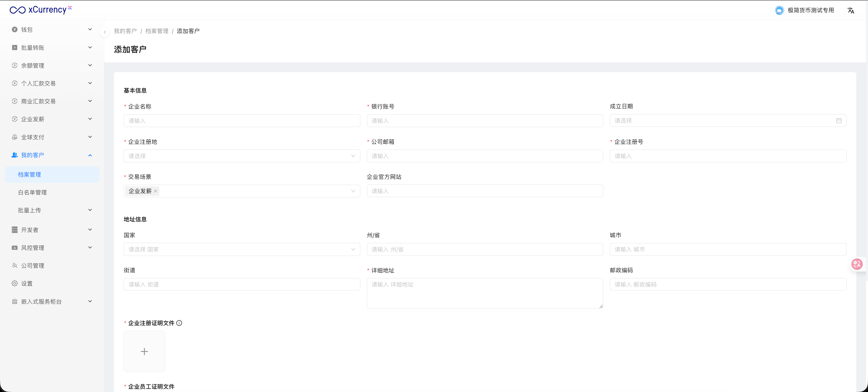The width and height of the screenshot is (868, 392).
Task: Go to 档案管理 breadcrumb link
Action: coord(157,31)
